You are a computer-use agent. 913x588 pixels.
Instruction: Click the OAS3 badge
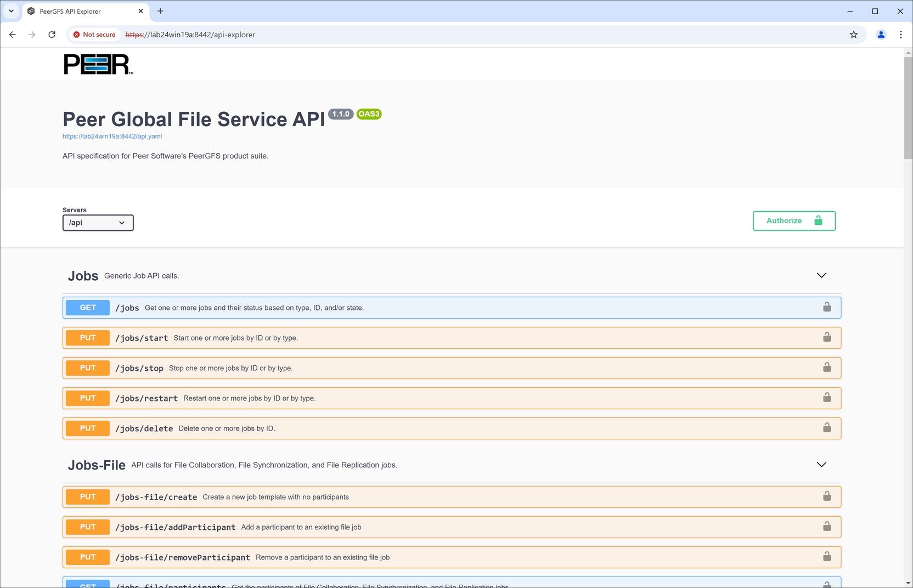369,114
